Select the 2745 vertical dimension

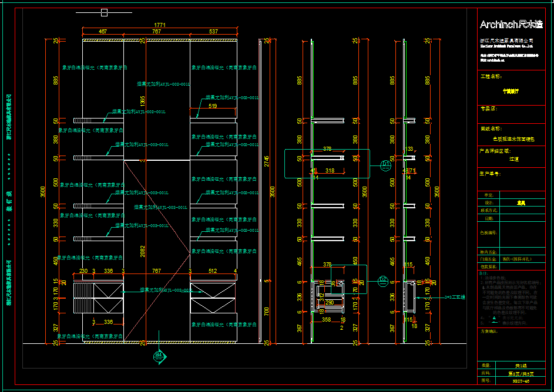(266, 160)
